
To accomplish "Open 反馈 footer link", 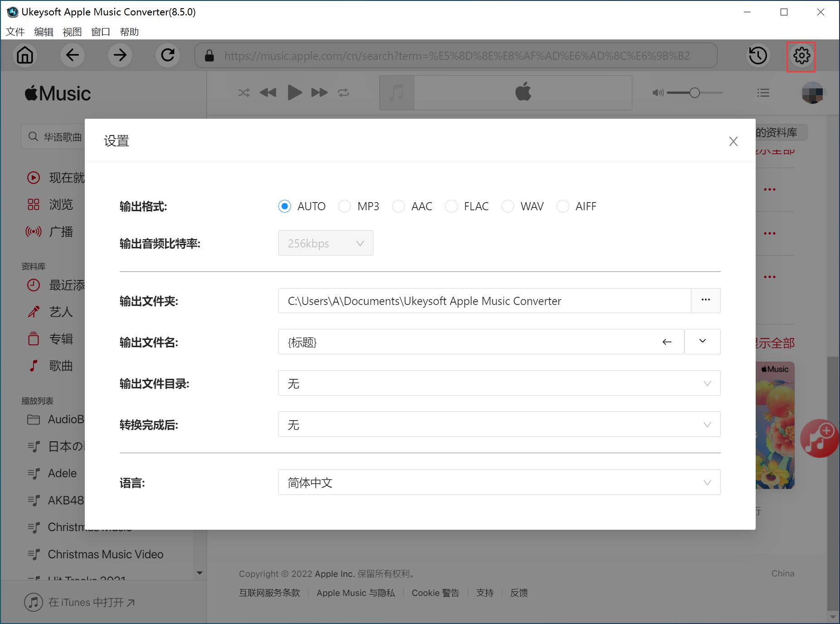I will pos(519,593).
